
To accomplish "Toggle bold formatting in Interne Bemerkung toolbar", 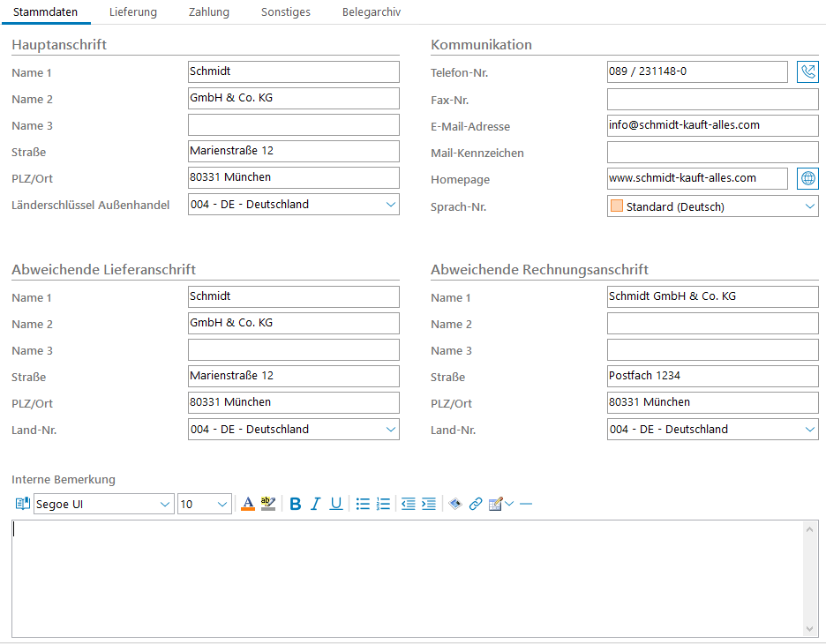I will (x=296, y=504).
